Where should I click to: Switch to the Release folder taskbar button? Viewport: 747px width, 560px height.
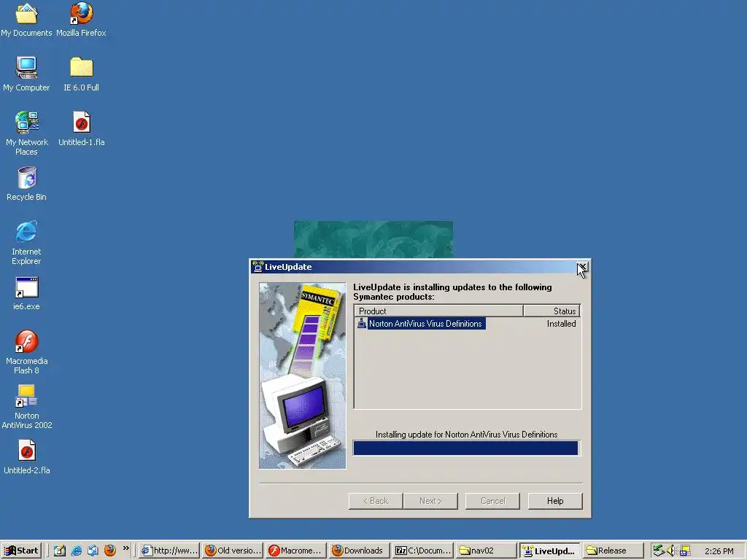point(613,551)
